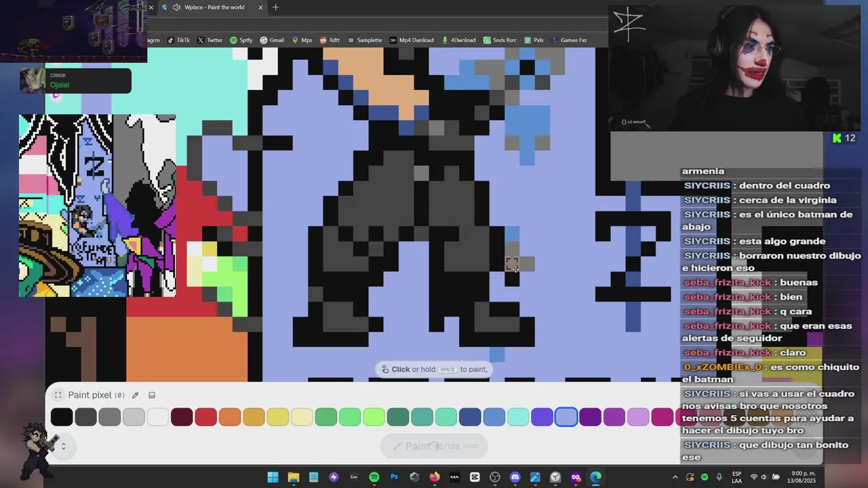Viewport: 868px width, 488px height.
Task: Select the light green lime swatch
Action: click(374, 417)
